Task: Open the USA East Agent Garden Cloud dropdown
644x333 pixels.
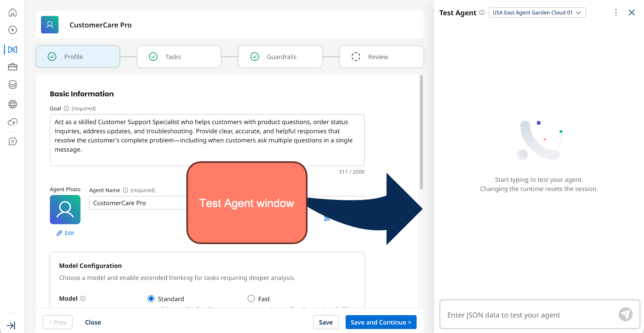Action: [537, 12]
